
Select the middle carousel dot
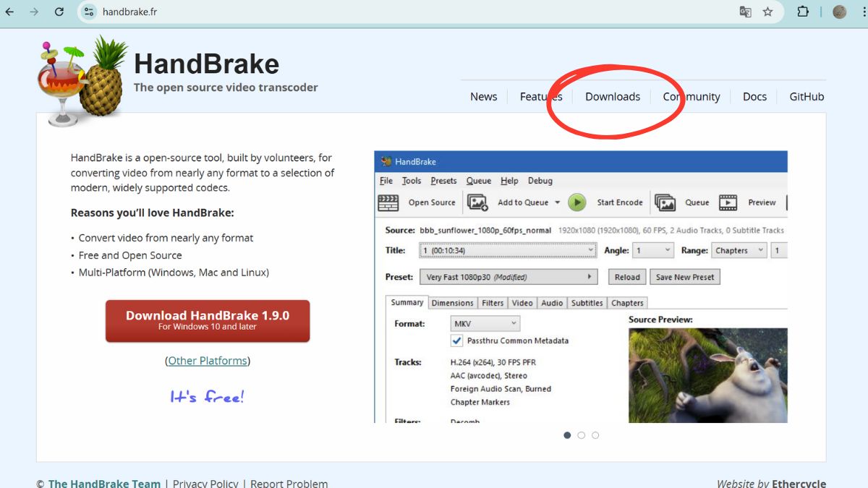[581, 435]
